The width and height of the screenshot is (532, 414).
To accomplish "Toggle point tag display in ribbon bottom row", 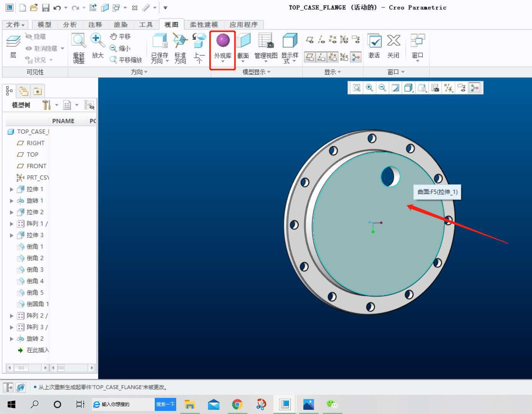I will pos(332,57).
